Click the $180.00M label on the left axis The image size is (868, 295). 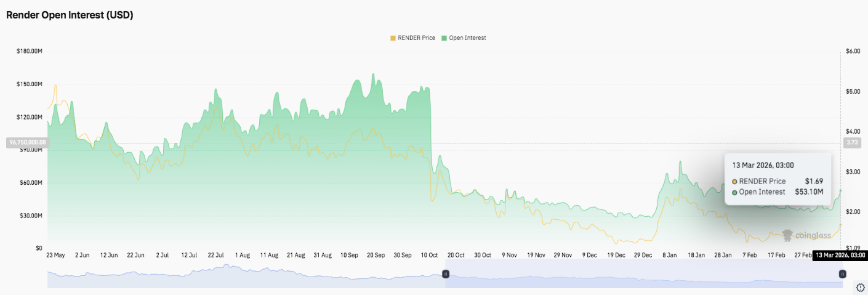pyautogui.click(x=30, y=51)
